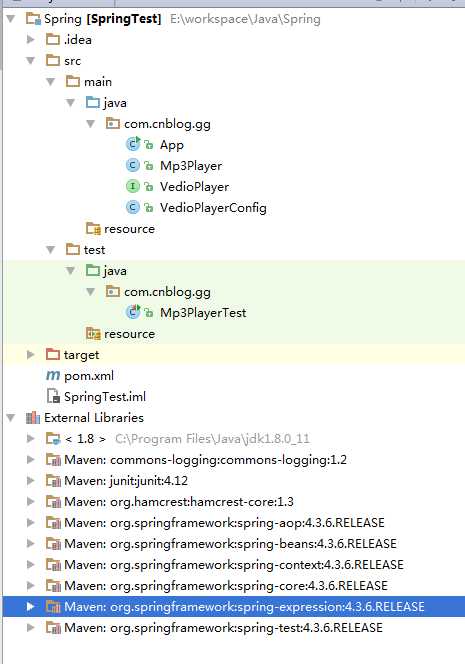Select the spring-test:4.3.6.RELEASE library
Screen dimensions: 465x664
tap(223, 628)
